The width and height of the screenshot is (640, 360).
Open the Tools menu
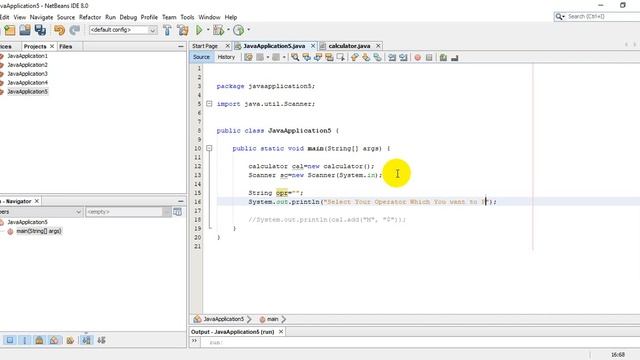[x=187, y=17]
